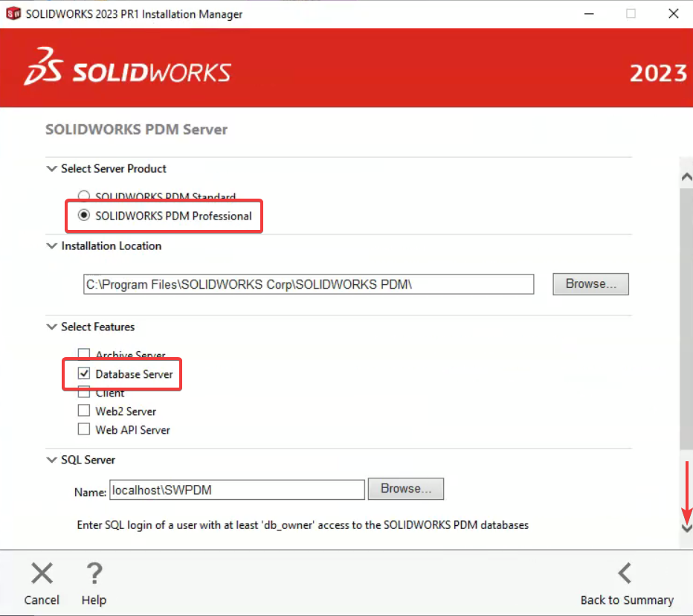The width and height of the screenshot is (693, 616).
Task: Click the SQL Server Name input field
Action: click(x=237, y=490)
